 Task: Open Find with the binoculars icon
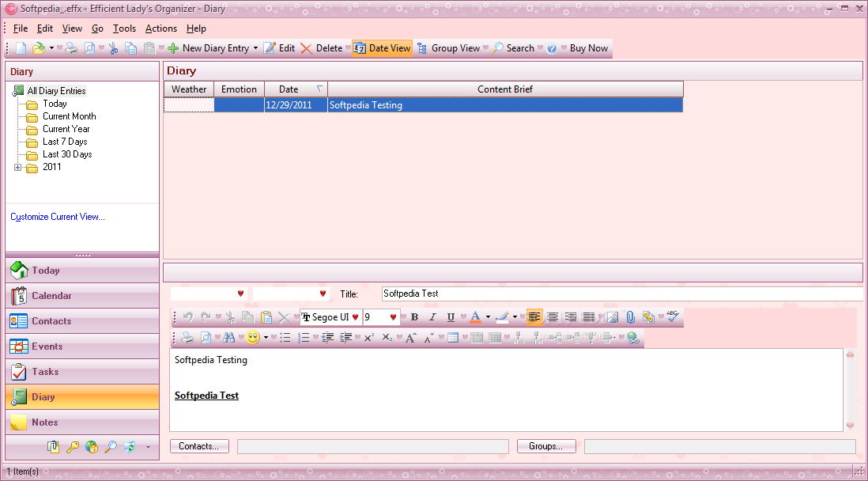coord(228,338)
